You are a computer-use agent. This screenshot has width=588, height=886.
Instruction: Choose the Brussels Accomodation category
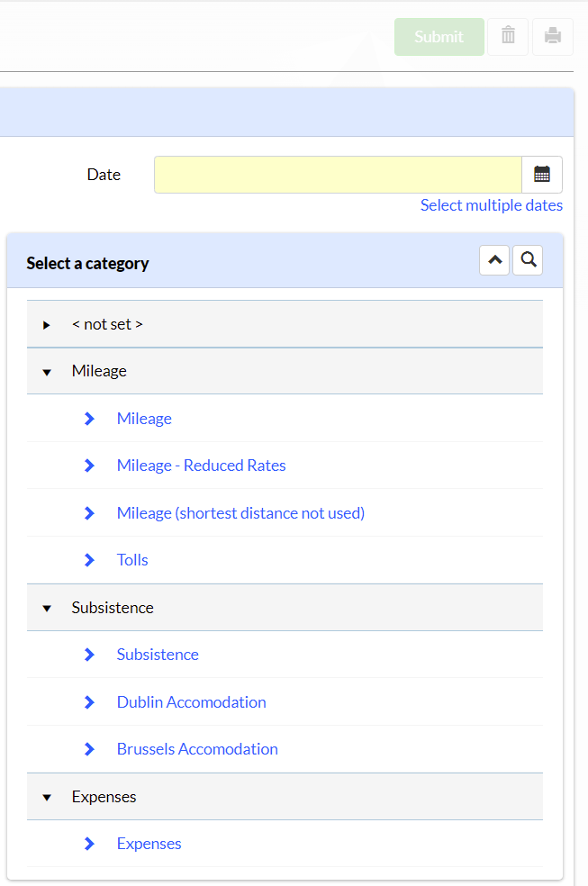(197, 749)
